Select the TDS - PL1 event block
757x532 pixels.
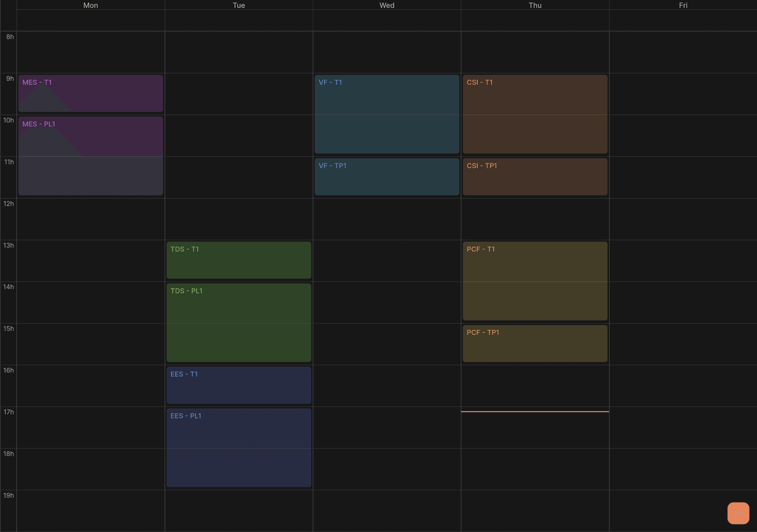(x=239, y=323)
